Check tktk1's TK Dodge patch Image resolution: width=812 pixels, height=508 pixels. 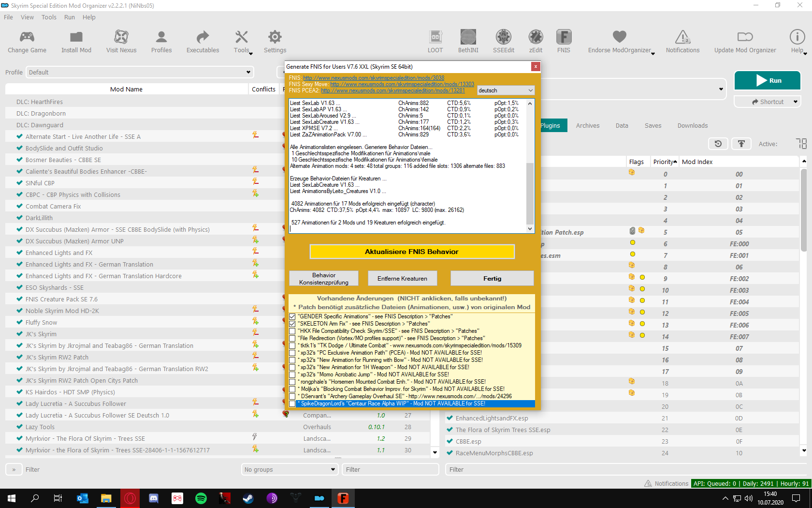(292, 345)
